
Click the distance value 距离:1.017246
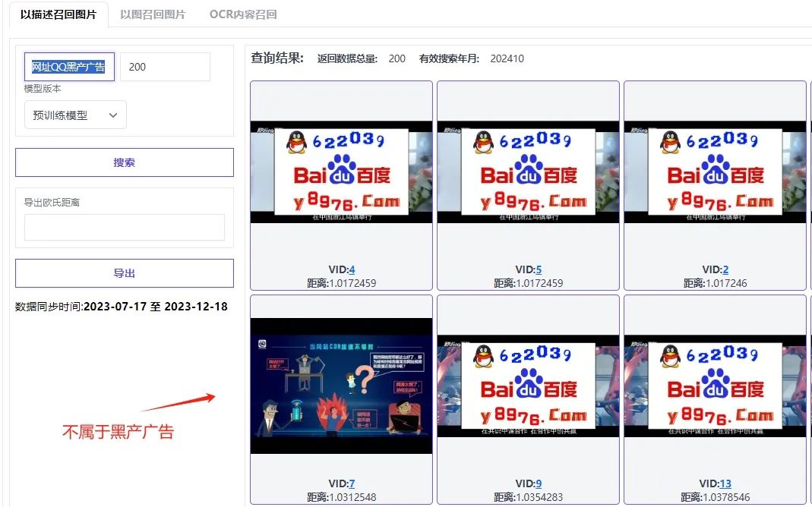pyautogui.click(x=716, y=283)
